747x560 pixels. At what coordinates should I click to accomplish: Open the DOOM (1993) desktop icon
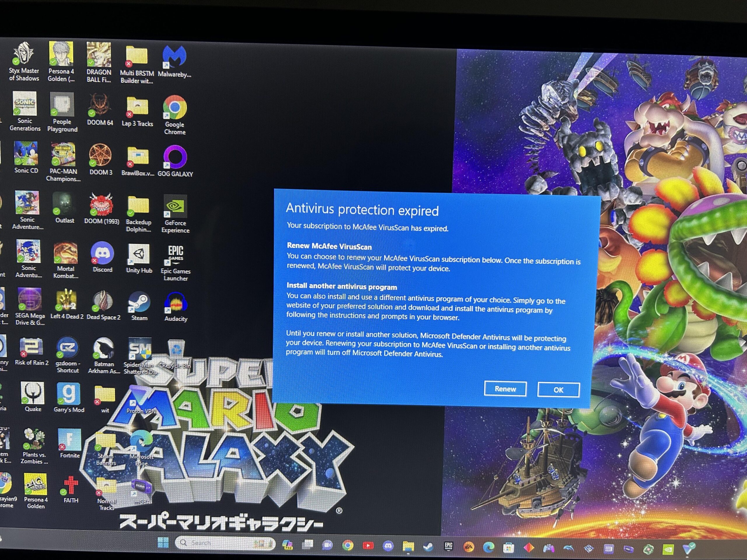coord(102,208)
